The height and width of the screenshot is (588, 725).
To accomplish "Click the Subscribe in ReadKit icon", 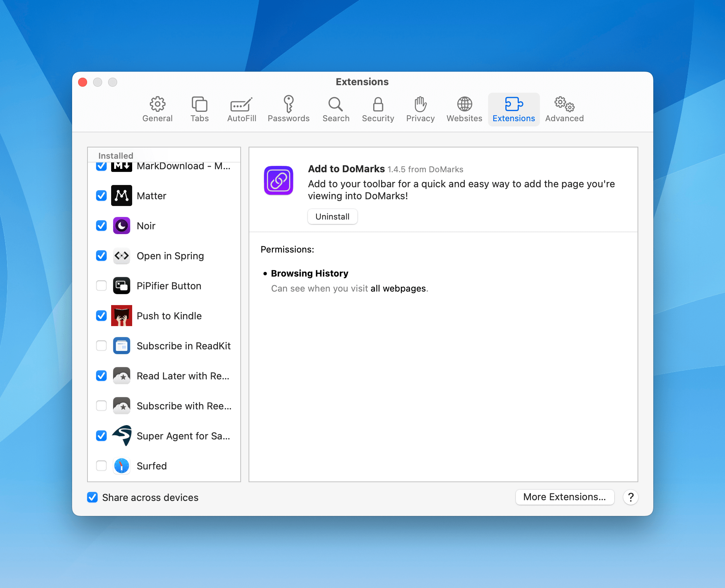I will [x=122, y=346].
